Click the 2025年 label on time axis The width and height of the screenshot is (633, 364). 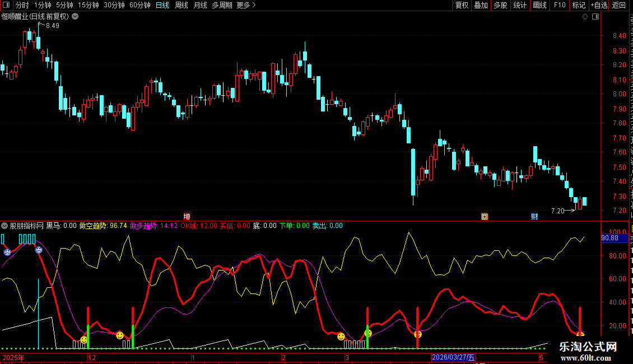(13, 357)
